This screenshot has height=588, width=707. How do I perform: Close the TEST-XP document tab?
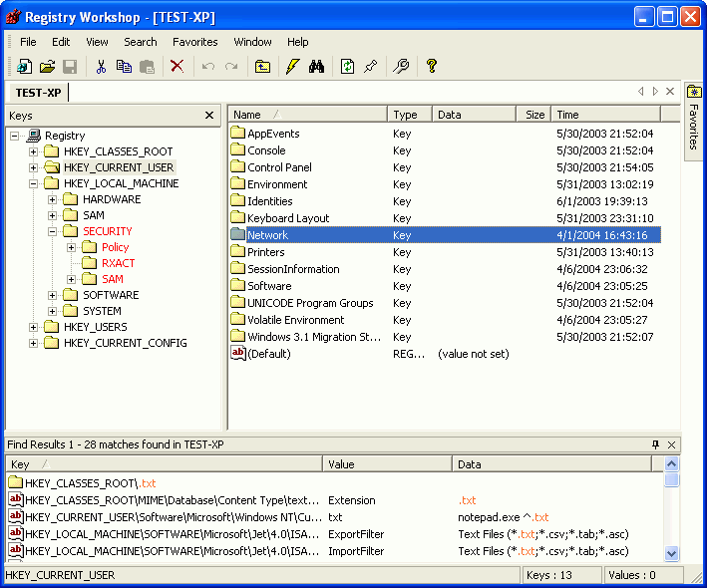670,92
